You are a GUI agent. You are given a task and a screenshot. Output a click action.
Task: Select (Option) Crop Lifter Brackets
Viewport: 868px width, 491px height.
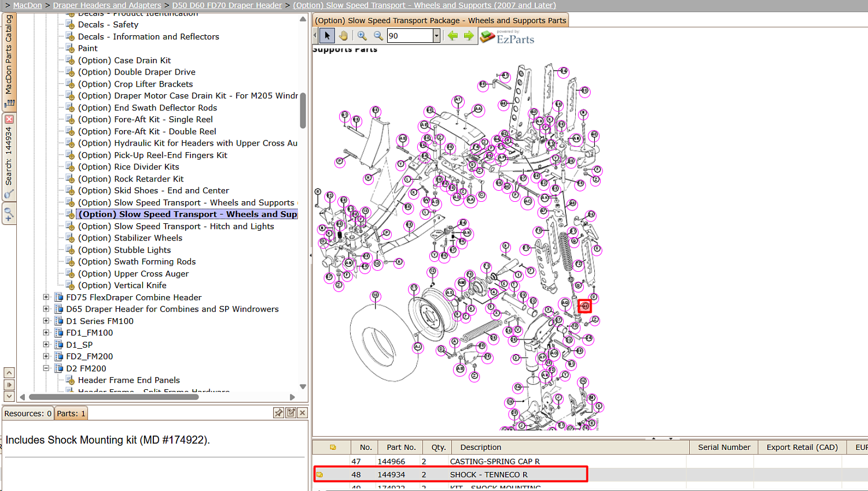135,84
